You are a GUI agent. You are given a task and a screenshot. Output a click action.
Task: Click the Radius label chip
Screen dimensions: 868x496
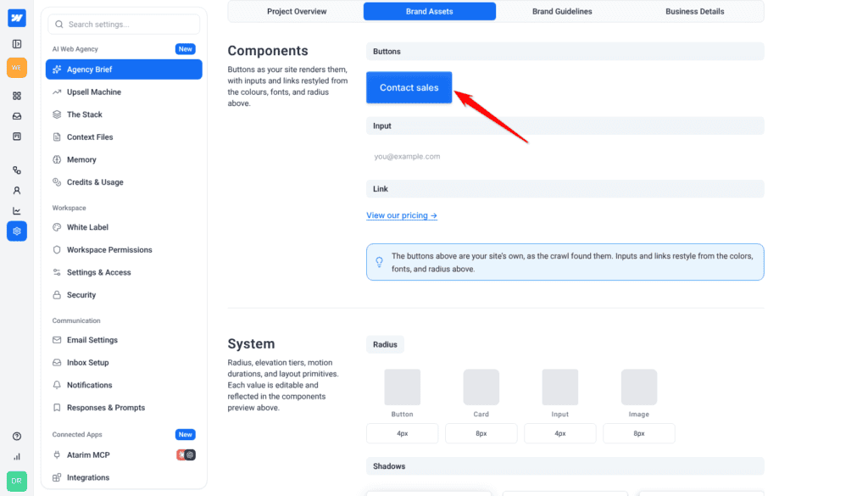pyautogui.click(x=386, y=344)
